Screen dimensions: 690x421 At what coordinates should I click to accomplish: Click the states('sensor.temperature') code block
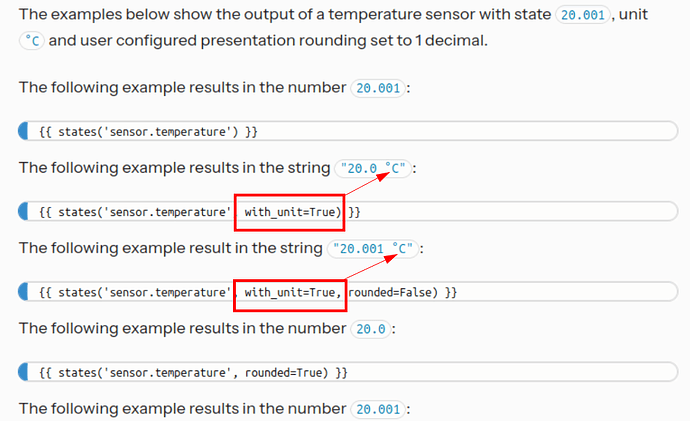coord(348,131)
